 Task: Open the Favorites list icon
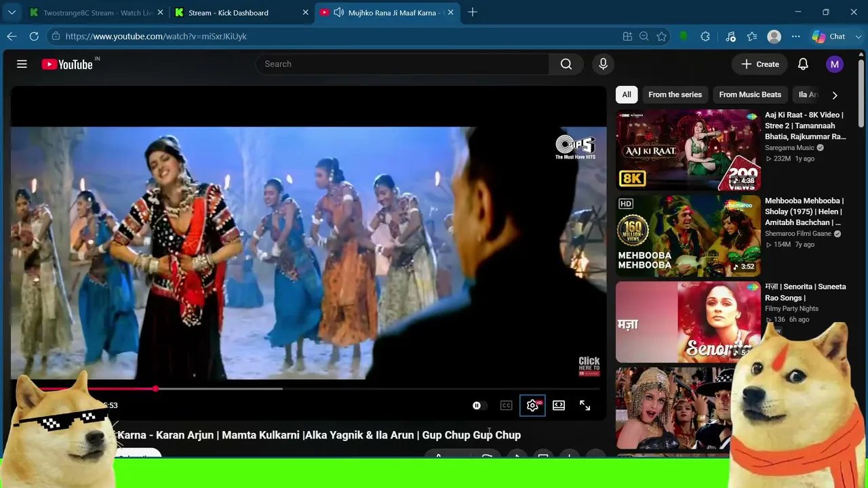[x=752, y=37]
